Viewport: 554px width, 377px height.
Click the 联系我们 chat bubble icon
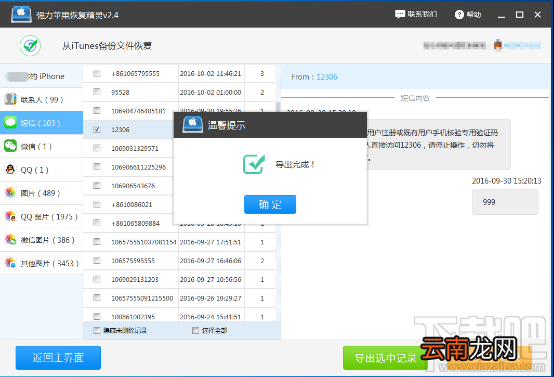pyautogui.click(x=400, y=14)
